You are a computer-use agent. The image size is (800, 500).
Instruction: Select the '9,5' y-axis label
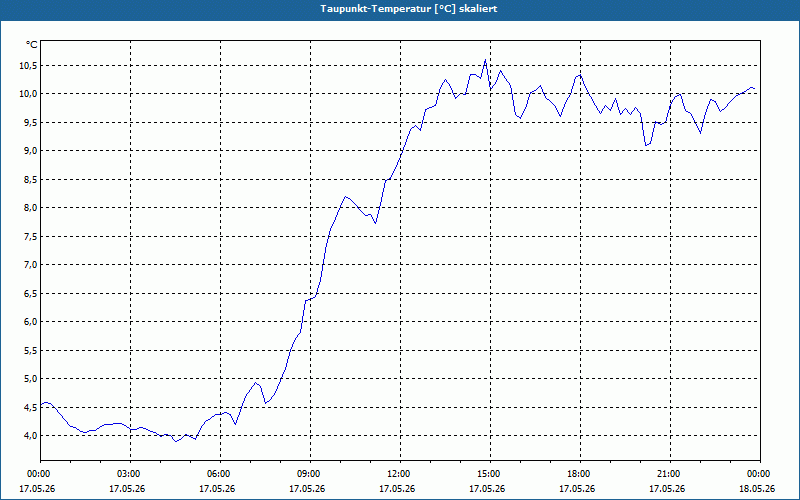[x=31, y=122]
